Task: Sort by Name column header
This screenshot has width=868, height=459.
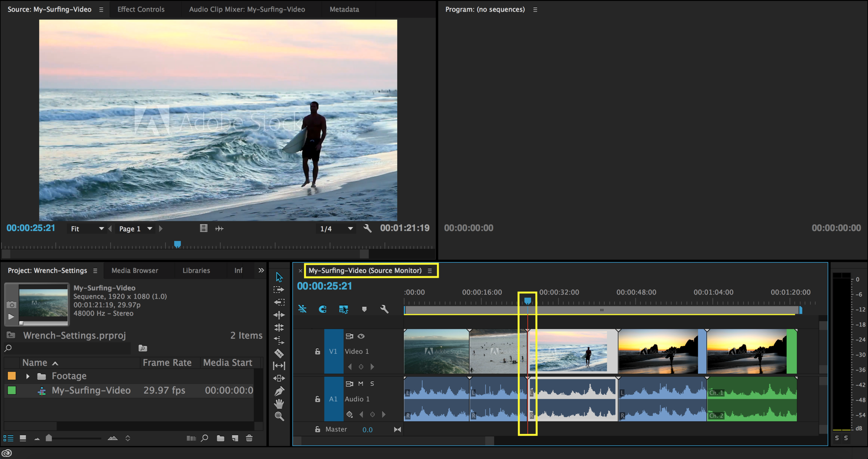Action: [x=35, y=362]
